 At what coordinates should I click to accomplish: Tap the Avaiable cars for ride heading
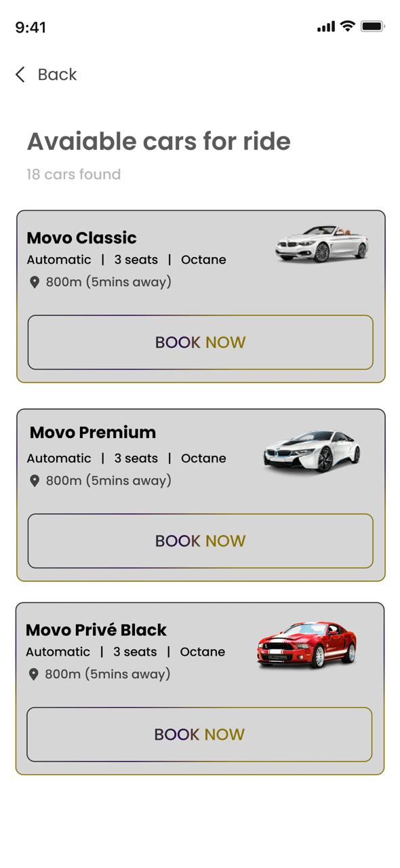coord(158,141)
